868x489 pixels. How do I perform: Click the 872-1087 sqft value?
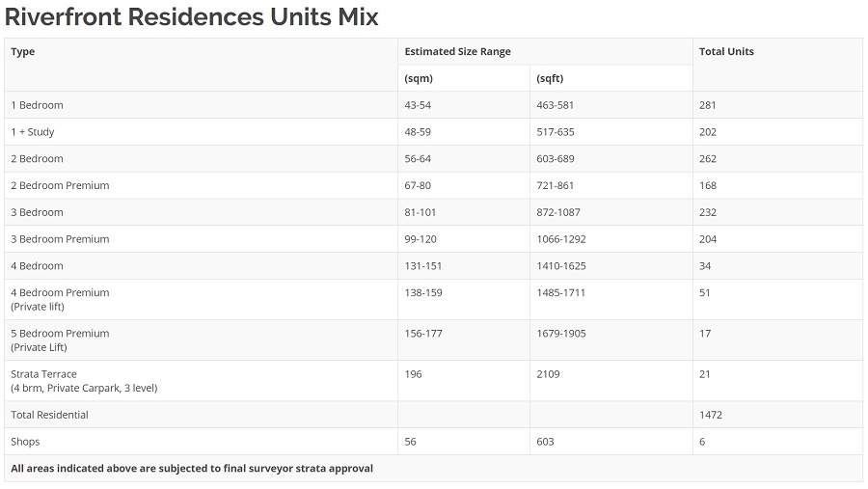pyautogui.click(x=558, y=213)
